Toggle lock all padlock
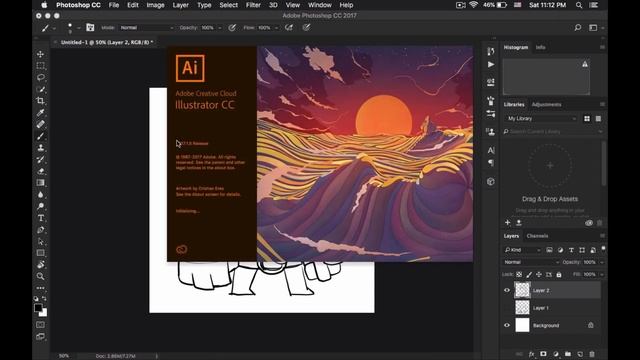The height and width of the screenshot is (360, 640). pos(559,275)
